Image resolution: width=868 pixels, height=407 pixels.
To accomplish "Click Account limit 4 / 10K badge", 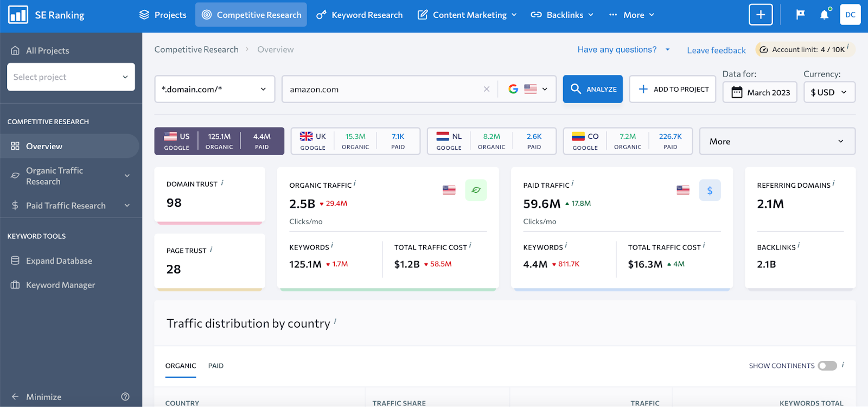I will tap(805, 49).
